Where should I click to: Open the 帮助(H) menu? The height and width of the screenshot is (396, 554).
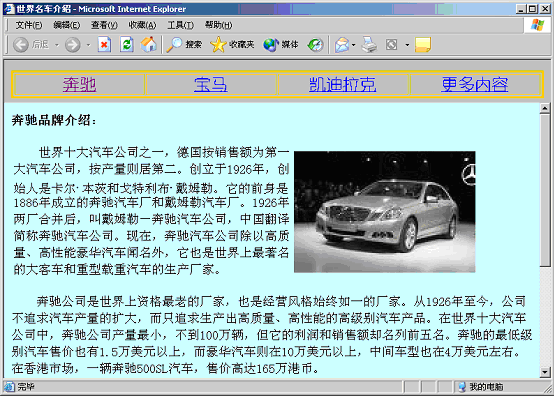tap(218, 25)
